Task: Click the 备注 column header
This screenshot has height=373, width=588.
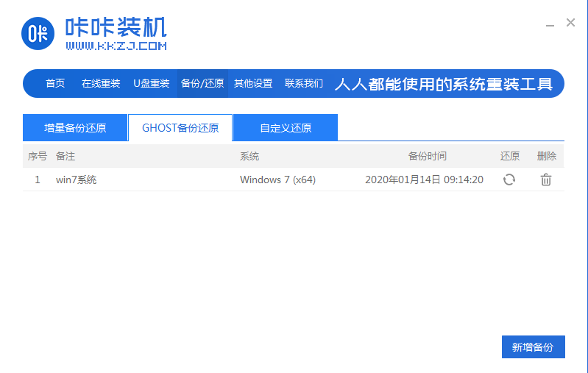Action: click(x=65, y=156)
